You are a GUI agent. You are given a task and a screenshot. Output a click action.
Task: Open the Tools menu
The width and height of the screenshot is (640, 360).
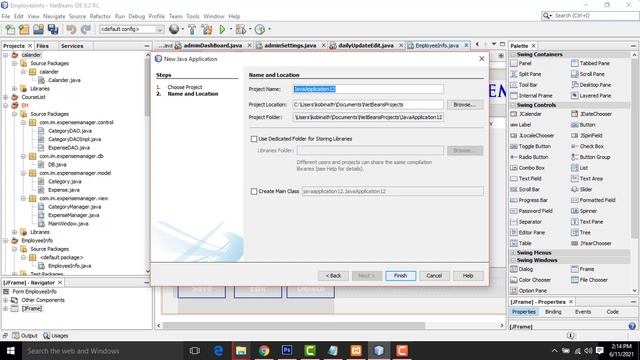tap(193, 16)
